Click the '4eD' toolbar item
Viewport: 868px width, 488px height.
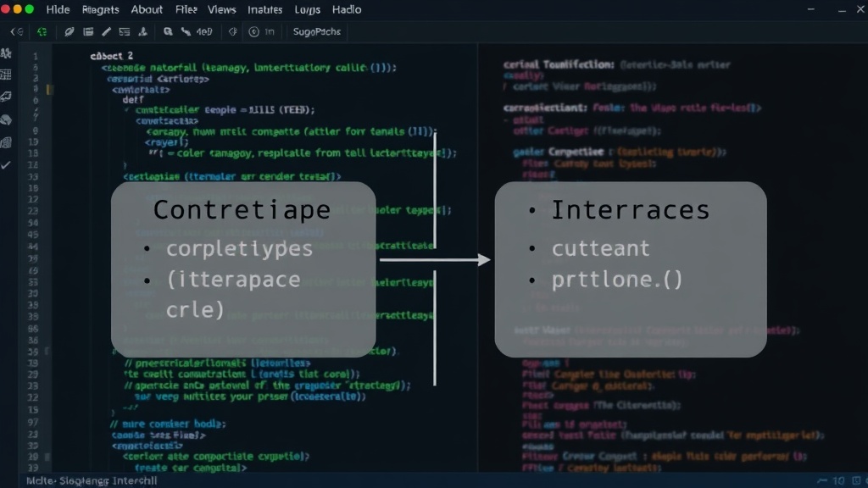point(204,31)
